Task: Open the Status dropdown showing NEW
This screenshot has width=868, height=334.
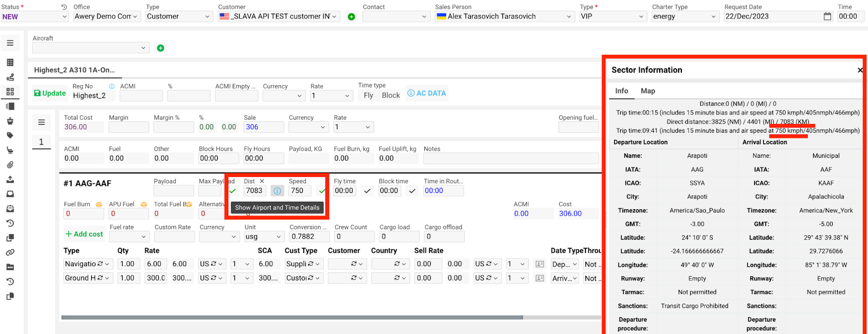Action: 35,17
